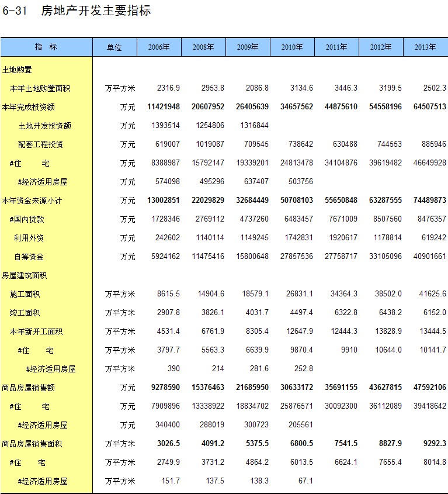Click value 6013.5 residential sales area

click(x=301, y=462)
